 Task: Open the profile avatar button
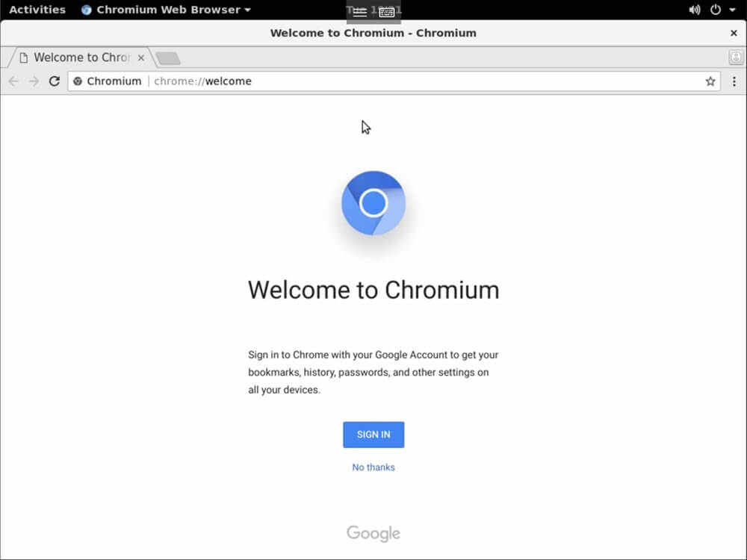[736, 57]
